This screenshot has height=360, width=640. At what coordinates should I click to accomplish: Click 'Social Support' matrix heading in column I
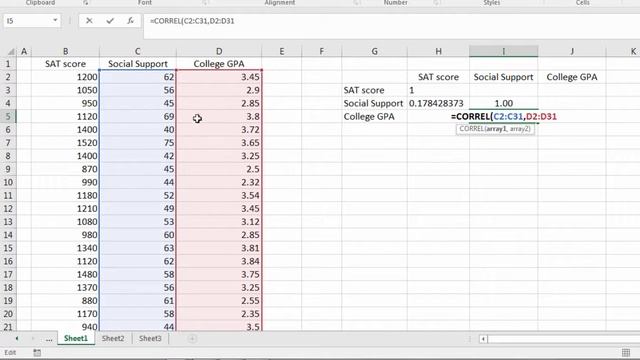tap(504, 77)
